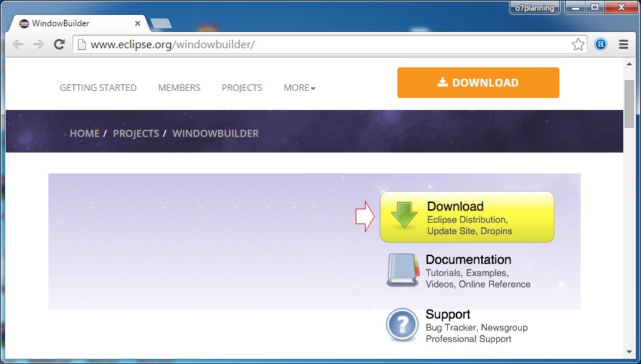Screen dimensions: 641x364
Task: Bookmark page with the star icon
Action: (578, 45)
